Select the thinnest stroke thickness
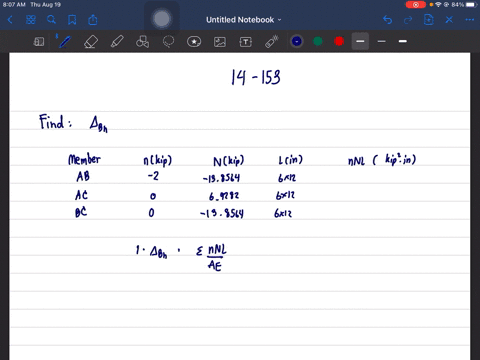The image size is (480, 360). point(382,41)
